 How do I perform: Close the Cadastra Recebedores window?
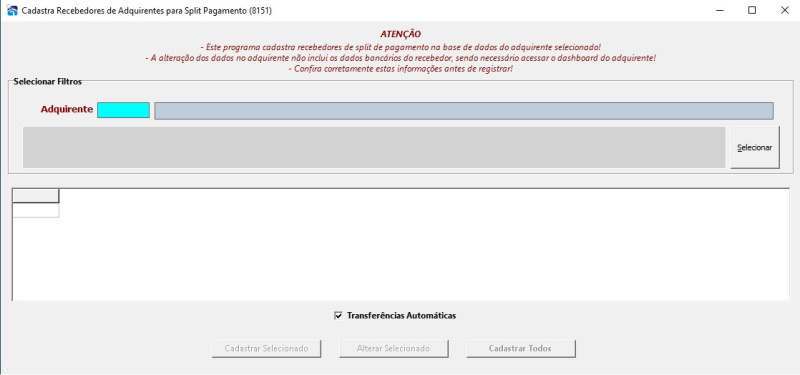(x=784, y=10)
